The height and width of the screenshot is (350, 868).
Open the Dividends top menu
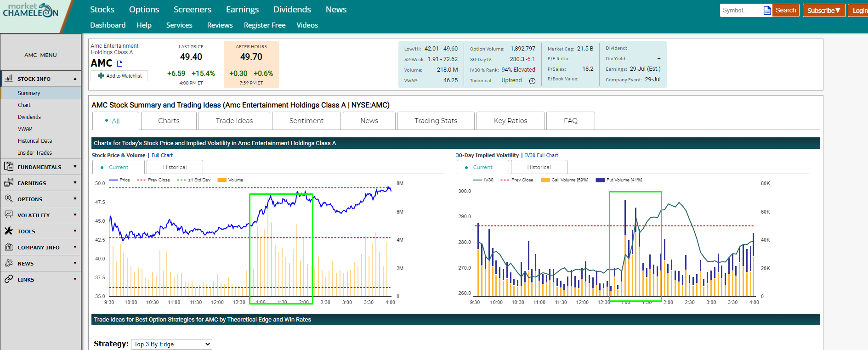(x=292, y=10)
